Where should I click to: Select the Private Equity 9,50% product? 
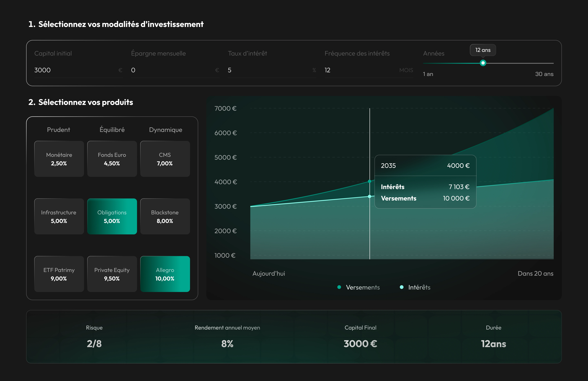pyautogui.click(x=112, y=274)
